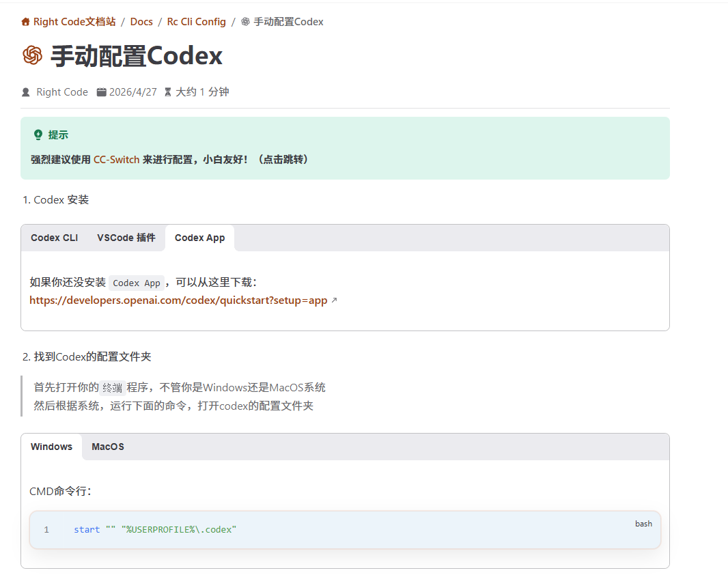
Task: Click the small OpenAI icon in the breadcrumb
Action: (x=245, y=22)
